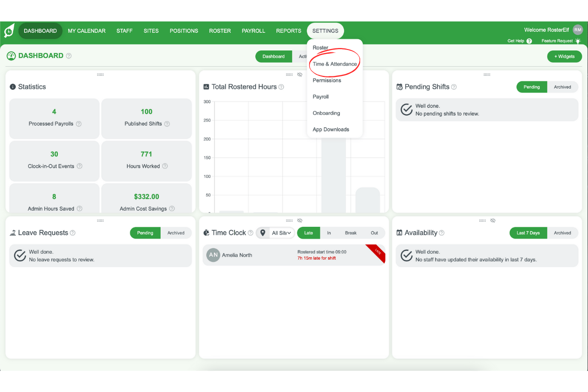This screenshot has height=392, width=588.
Task: Click the bar-chart icon on Total Rostered Hours
Action: tap(206, 87)
